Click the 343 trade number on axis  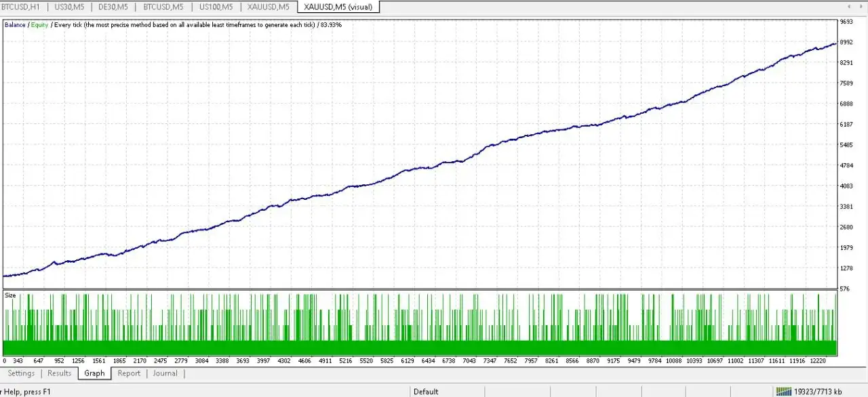[x=18, y=362]
